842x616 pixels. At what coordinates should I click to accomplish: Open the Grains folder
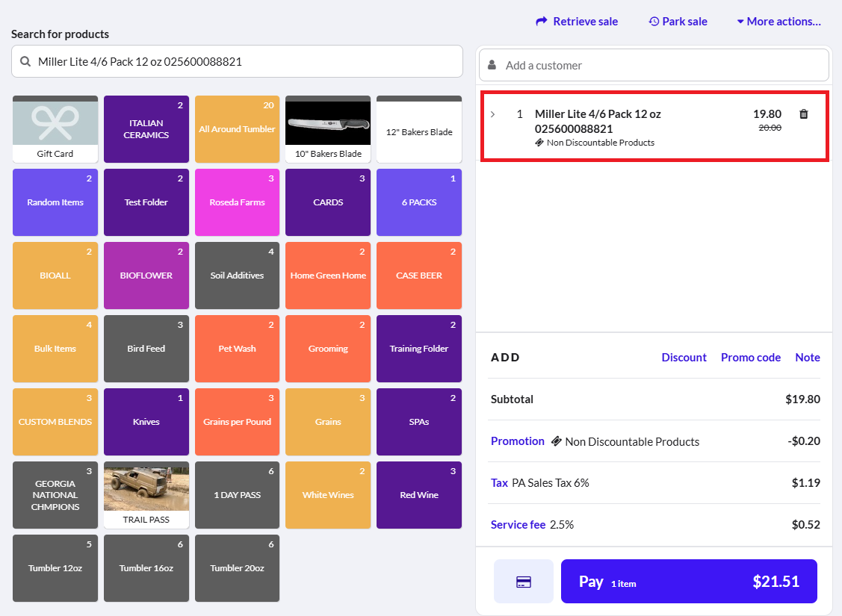click(x=328, y=422)
